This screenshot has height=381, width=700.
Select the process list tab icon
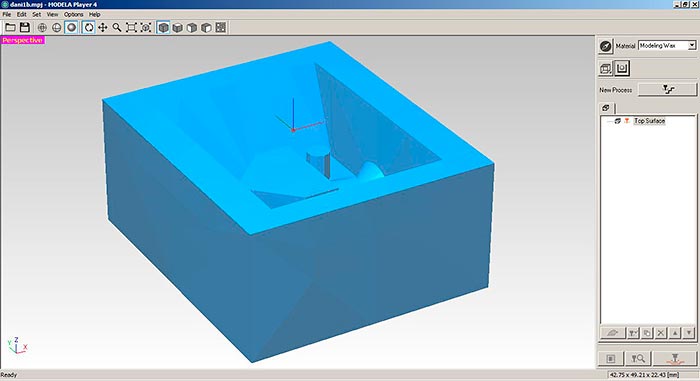point(606,108)
